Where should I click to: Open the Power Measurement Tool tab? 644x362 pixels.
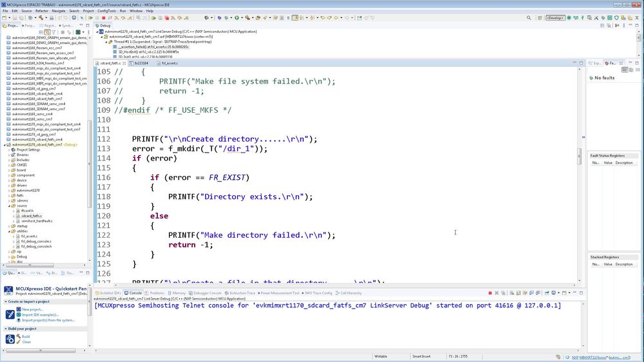pos(279,293)
